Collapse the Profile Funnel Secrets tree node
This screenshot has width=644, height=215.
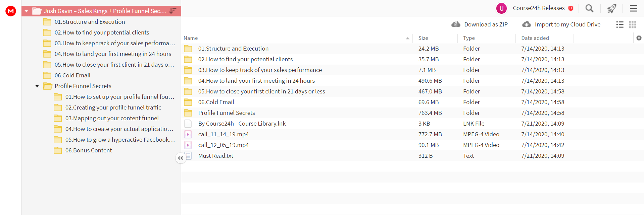coord(37,86)
